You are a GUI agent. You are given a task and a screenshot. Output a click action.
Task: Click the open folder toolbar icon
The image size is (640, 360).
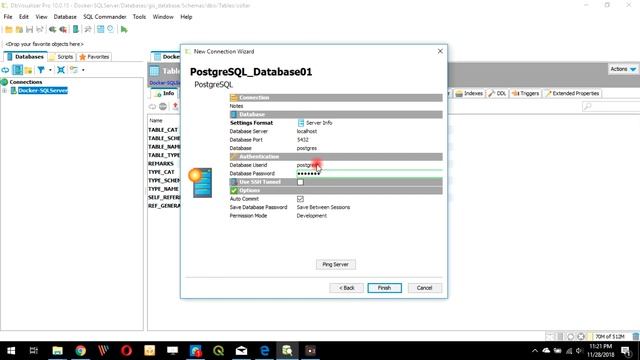[x=9, y=29]
